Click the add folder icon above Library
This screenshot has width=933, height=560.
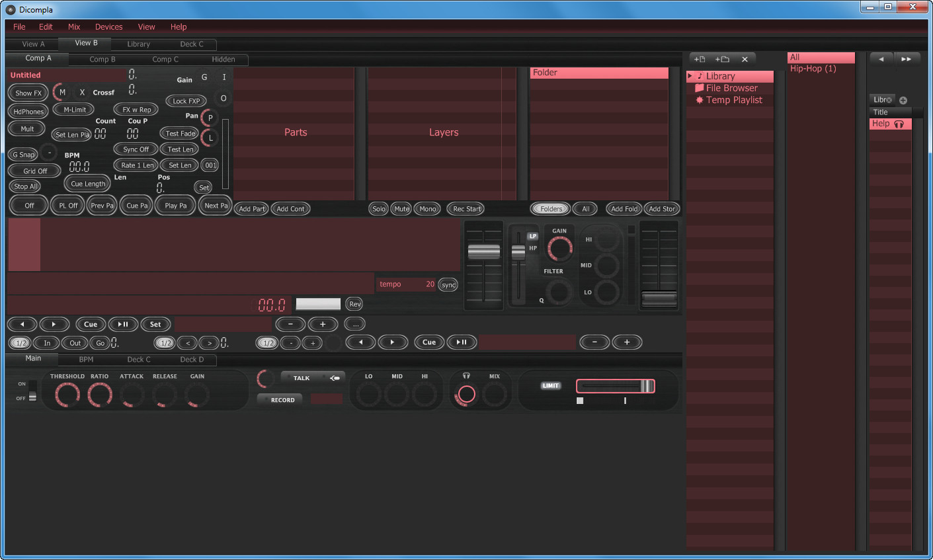pos(722,59)
